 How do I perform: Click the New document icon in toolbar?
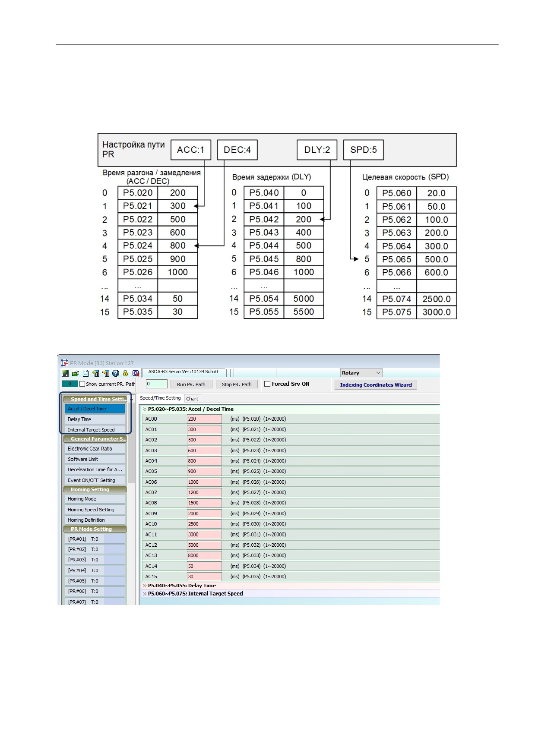[85, 373]
